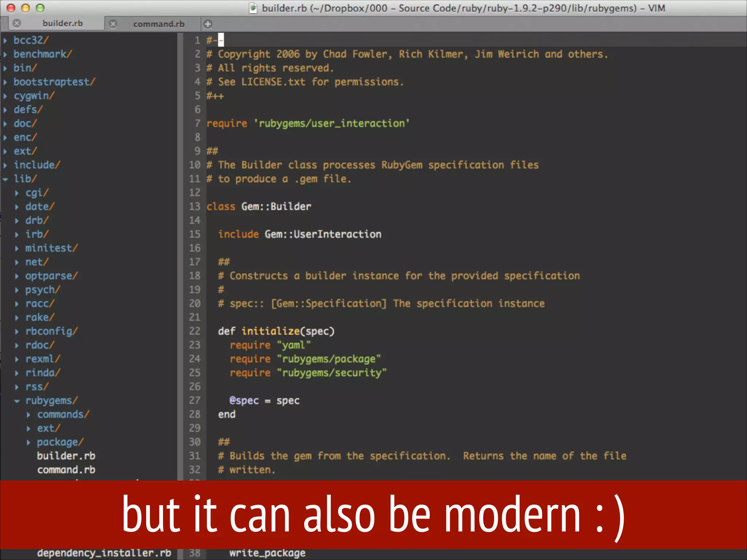Click the 'def initialize(spec)' line
The height and width of the screenshot is (560, 747).
pyautogui.click(x=276, y=331)
